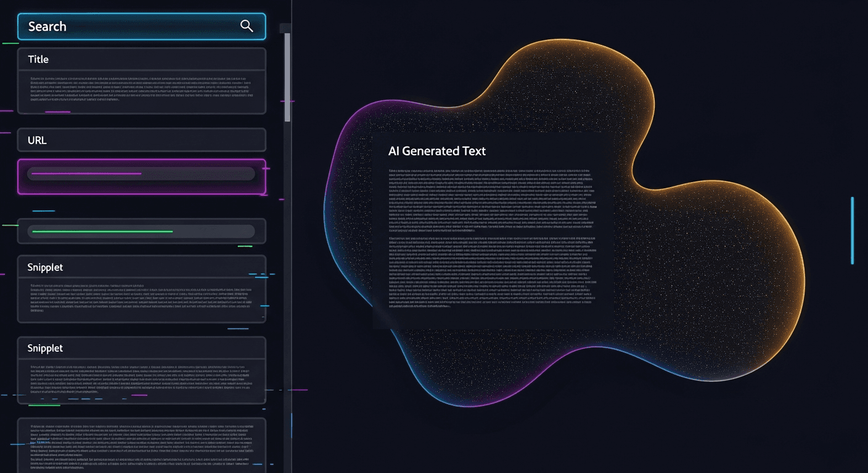Open the second Snipplet panel
The image size is (868, 473).
[46, 348]
